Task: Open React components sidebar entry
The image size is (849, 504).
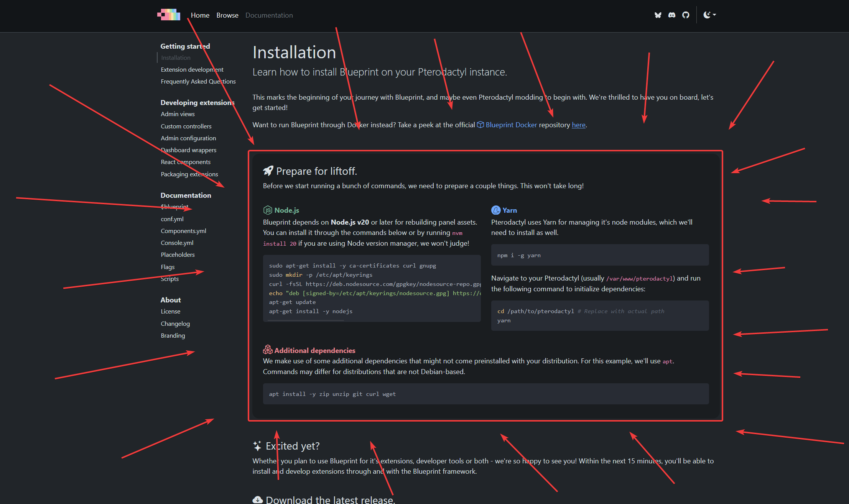Action: 186,162
